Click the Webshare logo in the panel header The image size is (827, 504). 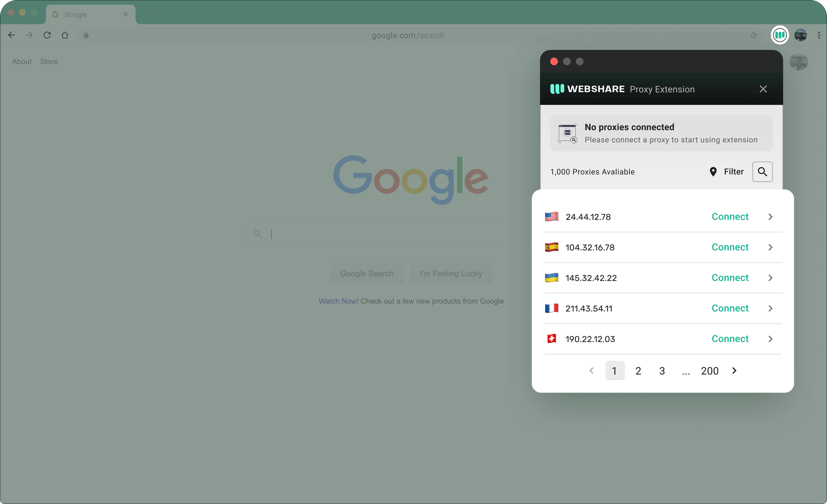[x=556, y=89]
